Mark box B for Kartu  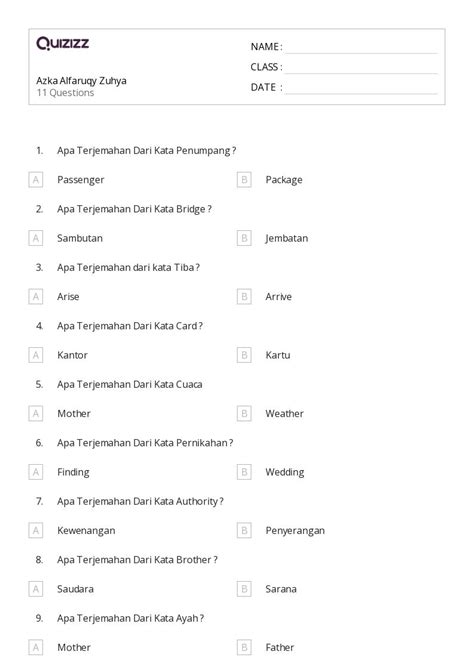pyautogui.click(x=244, y=355)
